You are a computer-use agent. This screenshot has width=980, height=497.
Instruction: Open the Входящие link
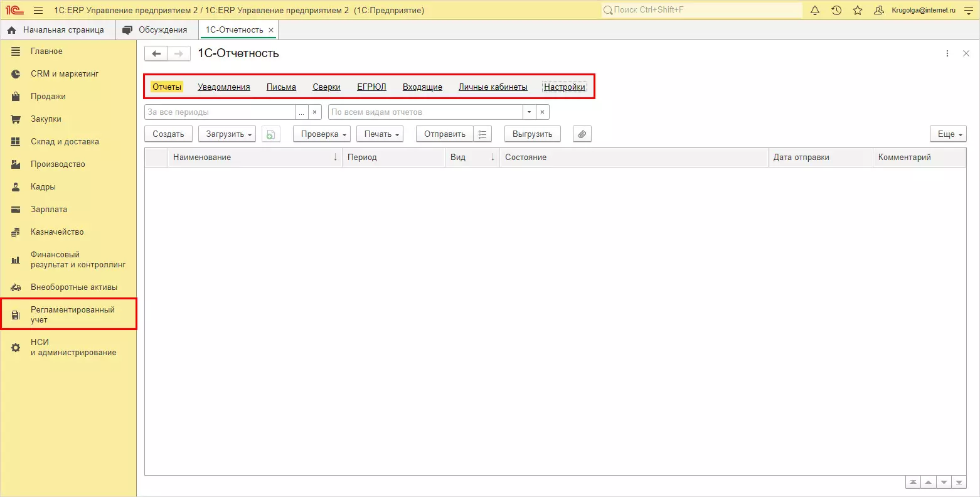pyautogui.click(x=422, y=87)
